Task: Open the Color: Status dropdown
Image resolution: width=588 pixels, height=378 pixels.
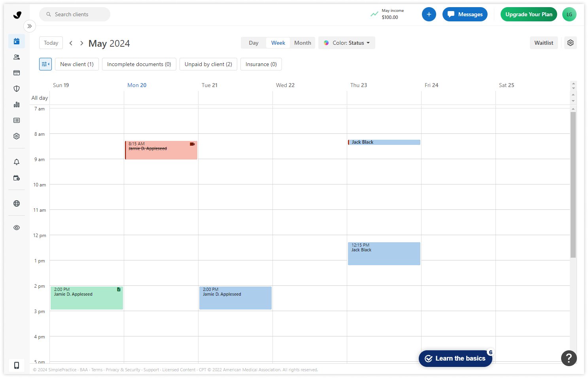Action: [x=347, y=43]
